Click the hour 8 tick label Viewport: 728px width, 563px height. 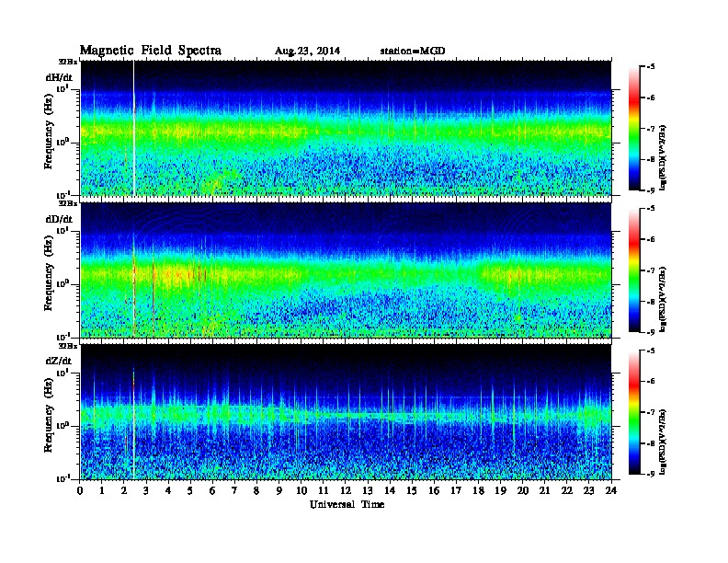(x=256, y=490)
